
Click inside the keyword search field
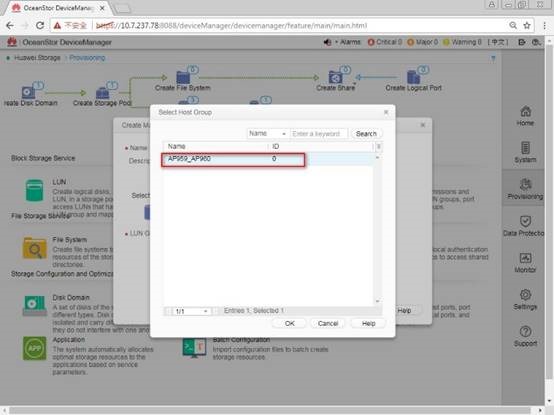tap(318, 134)
